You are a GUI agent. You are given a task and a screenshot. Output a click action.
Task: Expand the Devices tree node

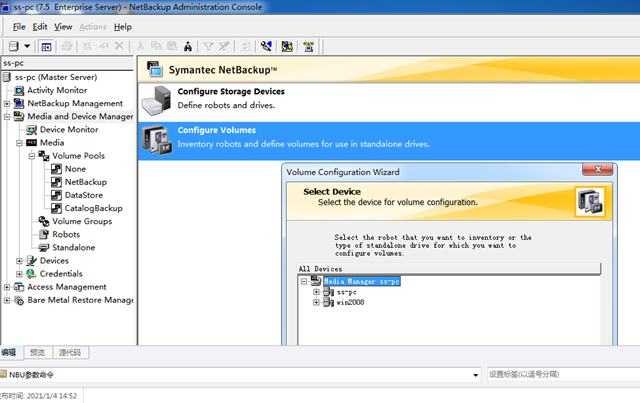pos(19,261)
